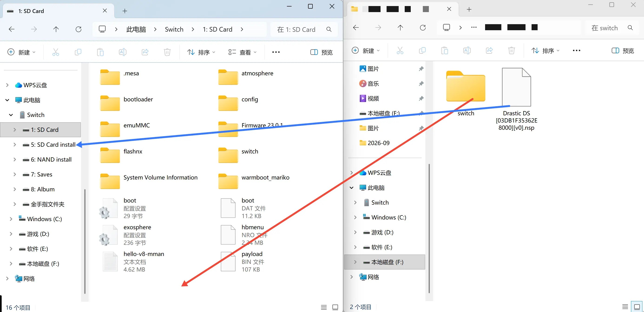The image size is (644, 312).
Task: Open See more (…) menu in left toolbar
Action: click(x=276, y=52)
